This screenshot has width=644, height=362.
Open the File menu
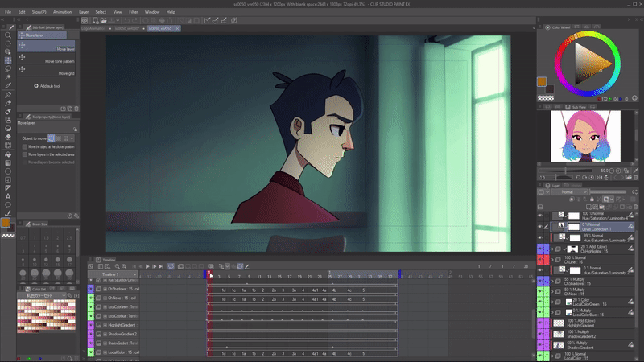tap(8, 12)
